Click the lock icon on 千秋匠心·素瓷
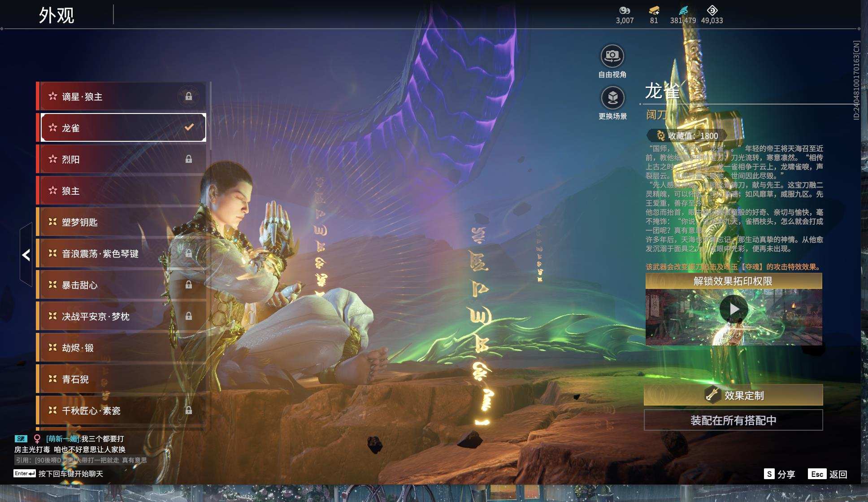This screenshot has width=868, height=502. 189,410
